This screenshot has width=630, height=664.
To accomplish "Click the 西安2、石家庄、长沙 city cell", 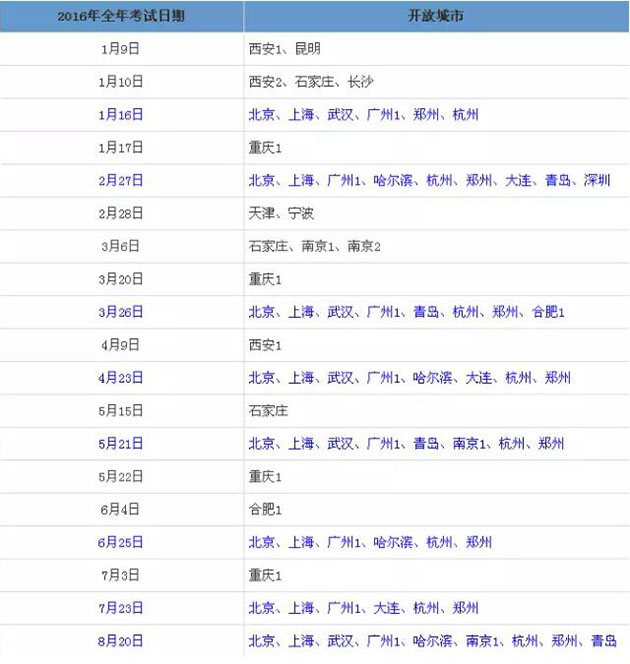I will (311, 82).
